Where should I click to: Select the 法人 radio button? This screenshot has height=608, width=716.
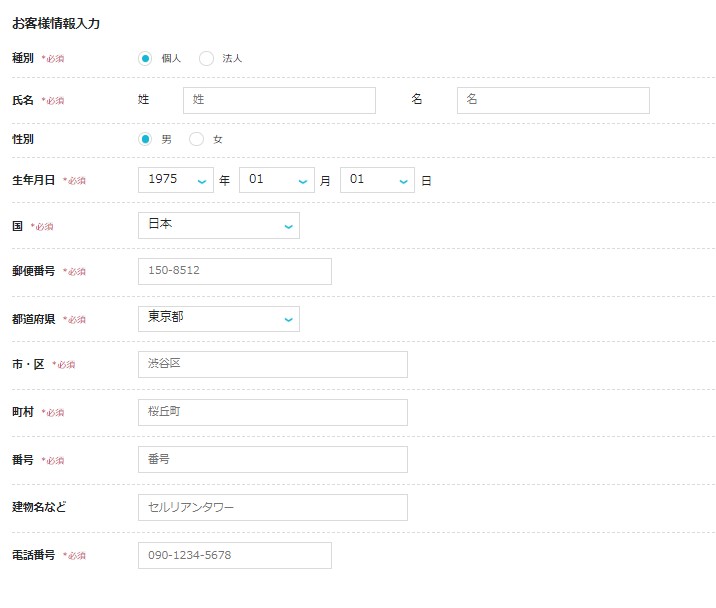[206, 58]
